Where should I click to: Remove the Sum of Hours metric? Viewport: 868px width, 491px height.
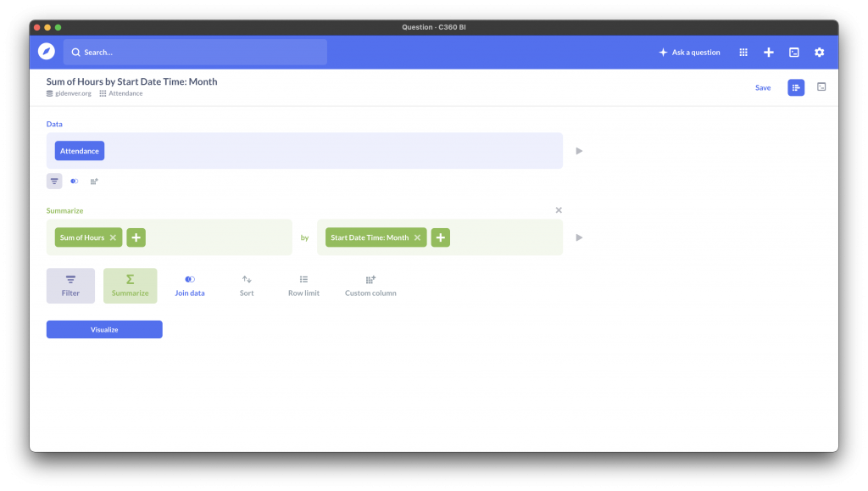pyautogui.click(x=113, y=237)
